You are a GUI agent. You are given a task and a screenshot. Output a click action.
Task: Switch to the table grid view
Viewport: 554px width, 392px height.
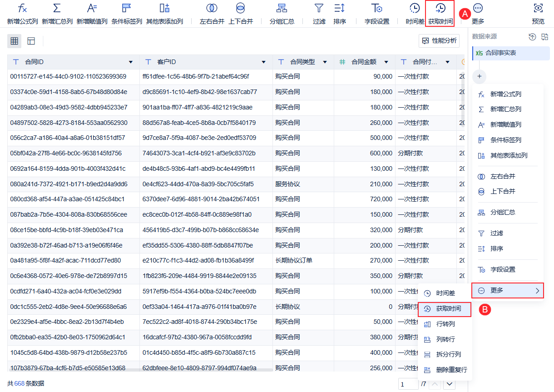14,41
